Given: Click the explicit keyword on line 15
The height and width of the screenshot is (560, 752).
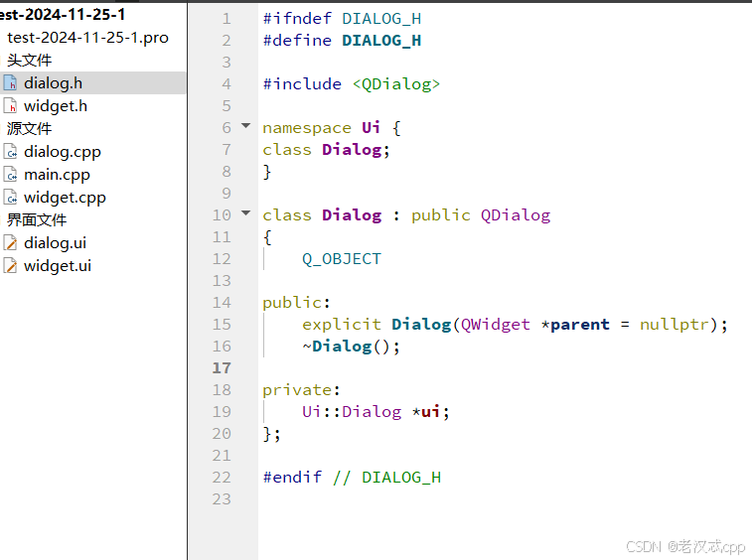Looking at the screenshot, I should tap(342, 325).
